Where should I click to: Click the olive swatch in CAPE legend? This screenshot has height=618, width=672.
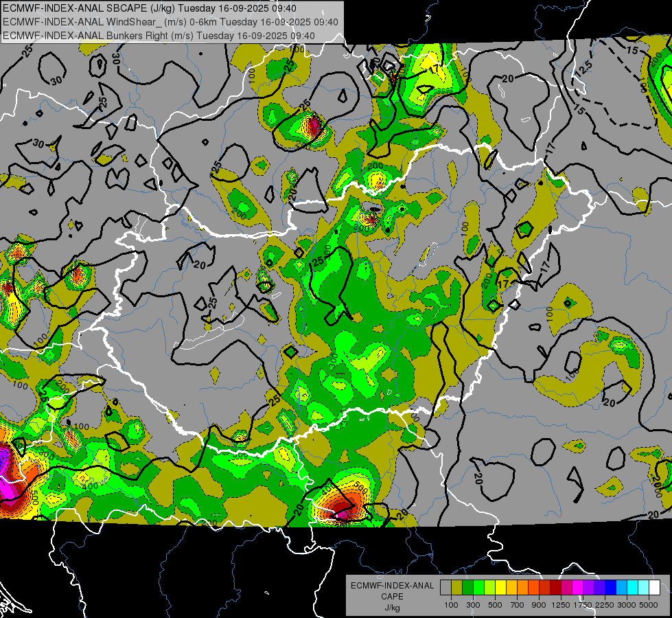click(456, 587)
